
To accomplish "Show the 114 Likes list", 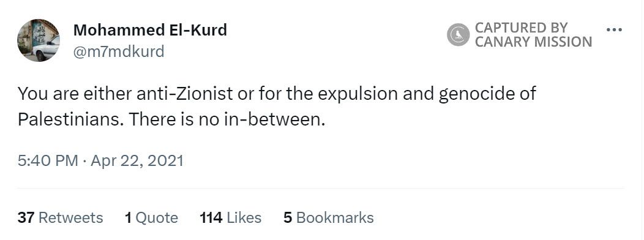I will point(230,217).
